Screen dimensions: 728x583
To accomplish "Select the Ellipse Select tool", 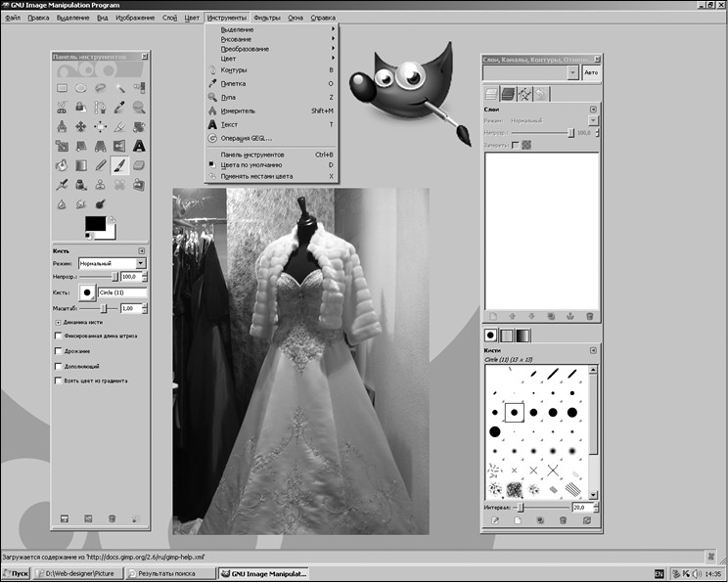I will pos(80,88).
